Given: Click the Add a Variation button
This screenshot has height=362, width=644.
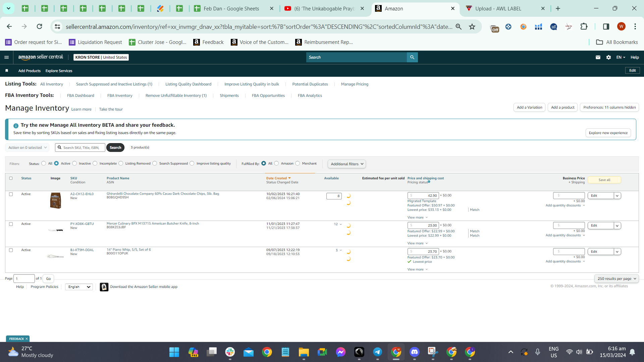Looking at the screenshot, I should click(x=529, y=108).
